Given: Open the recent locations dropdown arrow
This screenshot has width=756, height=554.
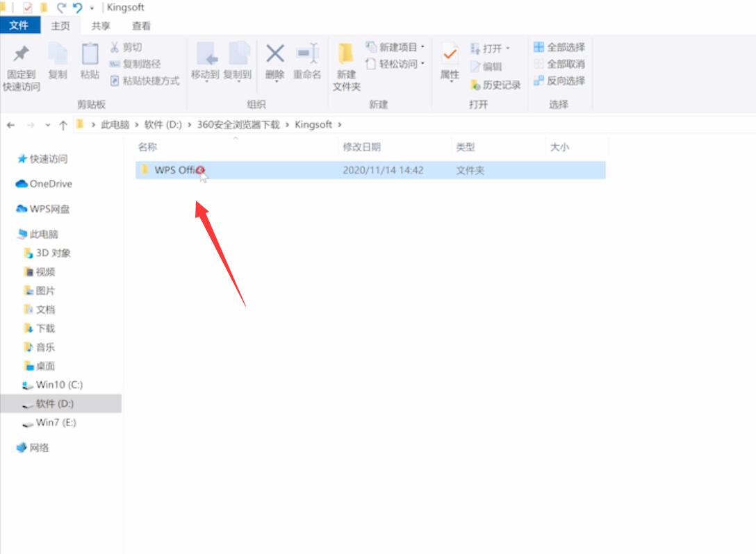Looking at the screenshot, I should coord(47,125).
